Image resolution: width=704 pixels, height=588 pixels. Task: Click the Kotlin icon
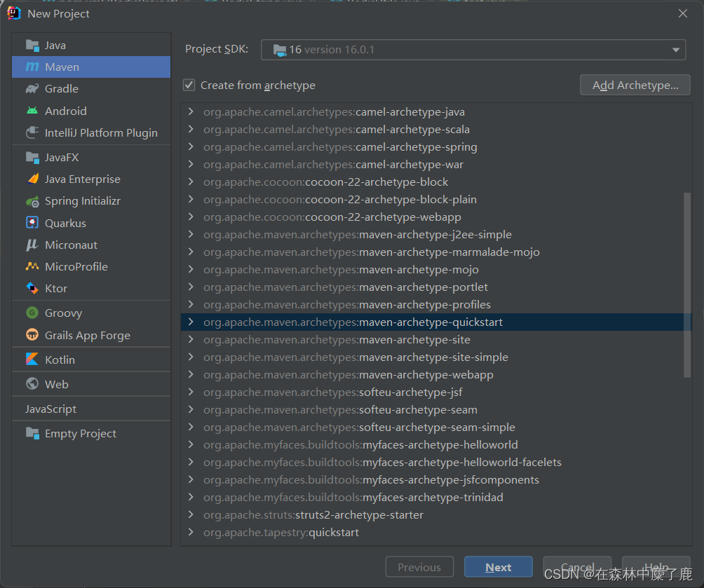[32, 360]
